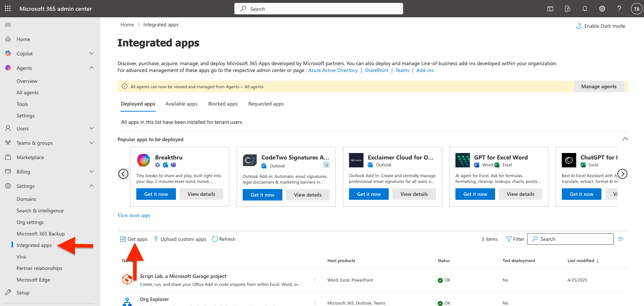Click View more apps link
Image resolution: width=644 pixels, height=306 pixels.
134,215
